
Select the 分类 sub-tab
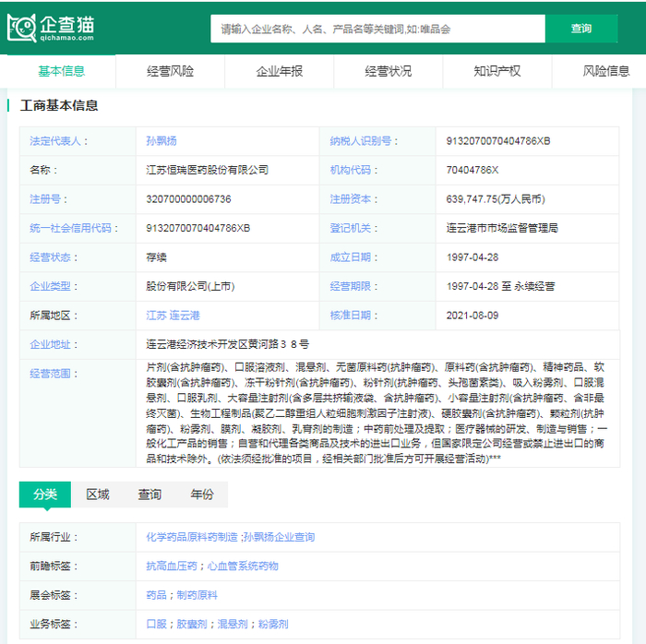click(45, 495)
